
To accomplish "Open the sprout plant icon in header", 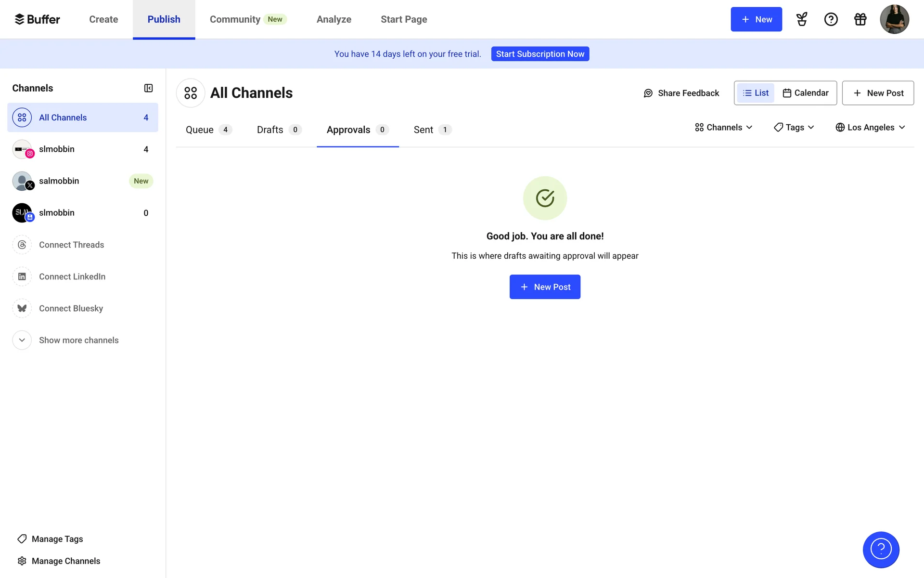I will pyautogui.click(x=802, y=19).
